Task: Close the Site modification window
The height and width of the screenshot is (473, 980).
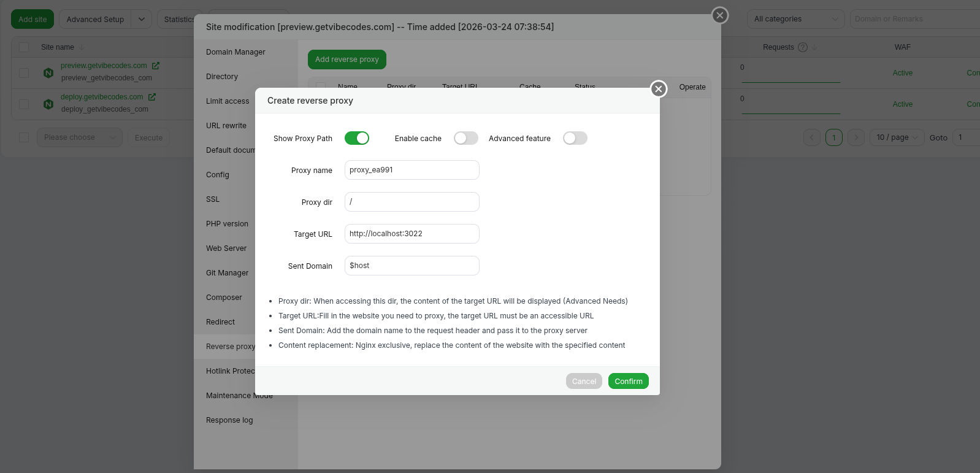Action: click(720, 15)
